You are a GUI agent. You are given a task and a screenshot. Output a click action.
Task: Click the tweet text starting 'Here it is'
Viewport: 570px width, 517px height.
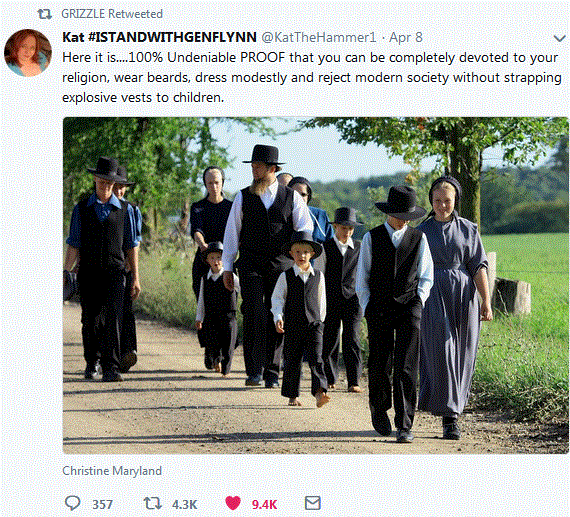coord(312,77)
